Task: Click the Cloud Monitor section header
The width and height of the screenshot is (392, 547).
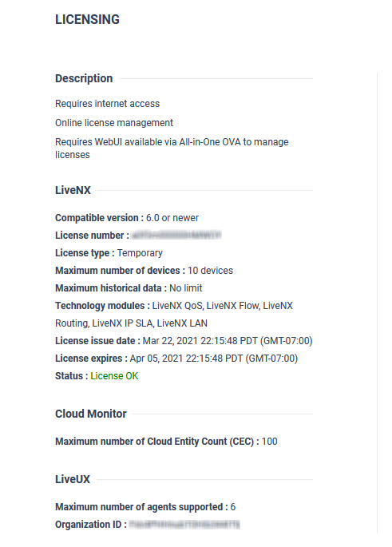Action: (91, 414)
